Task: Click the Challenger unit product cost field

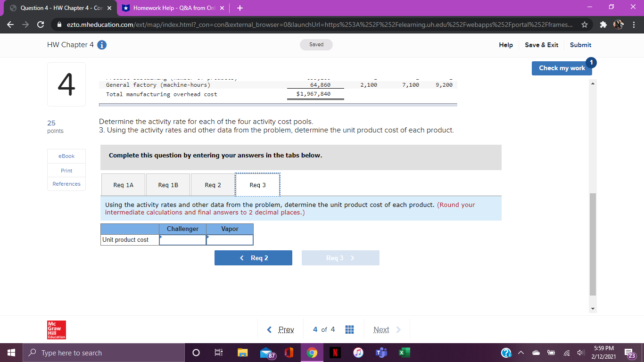Action: click(x=182, y=239)
